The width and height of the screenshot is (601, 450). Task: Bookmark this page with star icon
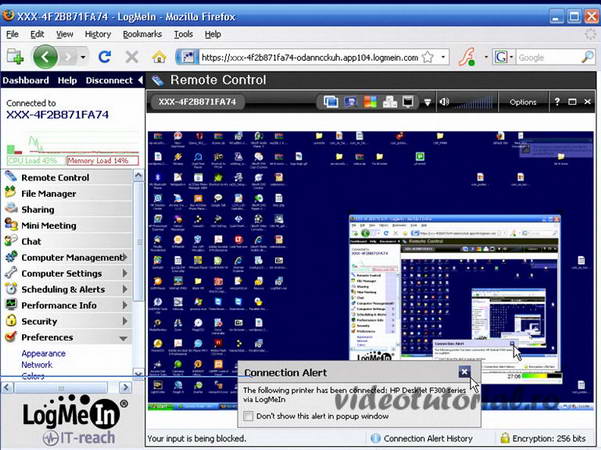[x=427, y=57]
